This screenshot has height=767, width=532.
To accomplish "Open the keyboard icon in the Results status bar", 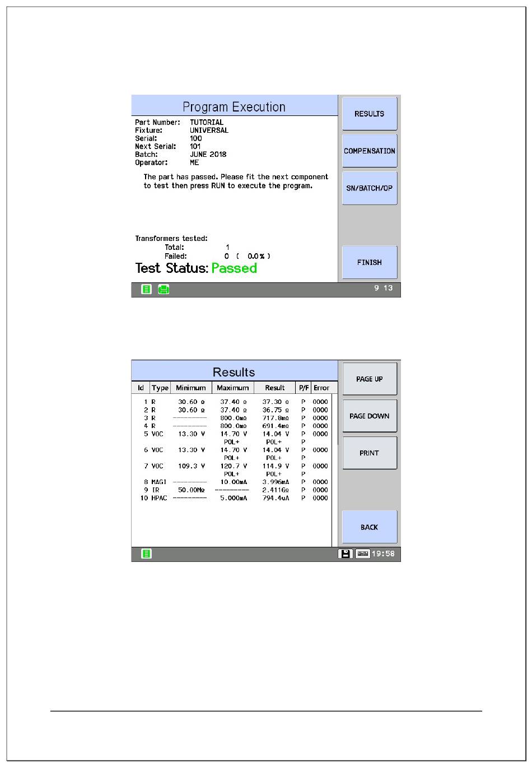I will point(363,554).
